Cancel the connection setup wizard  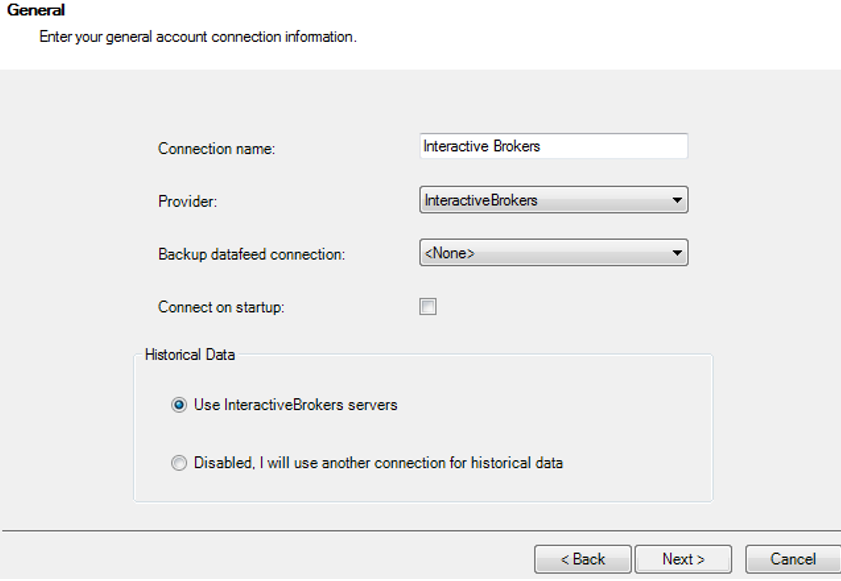click(x=793, y=559)
